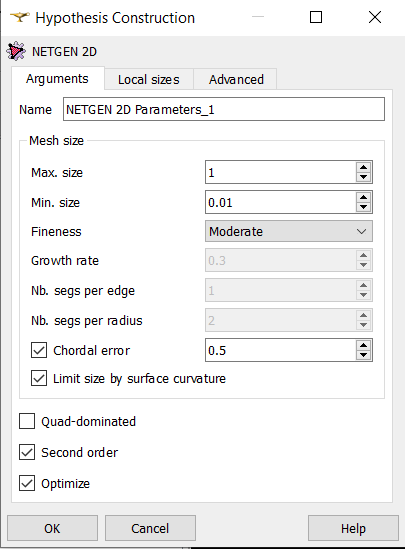405x549 pixels.
Task: Uncheck the Optimize checkbox
Action: (27, 484)
